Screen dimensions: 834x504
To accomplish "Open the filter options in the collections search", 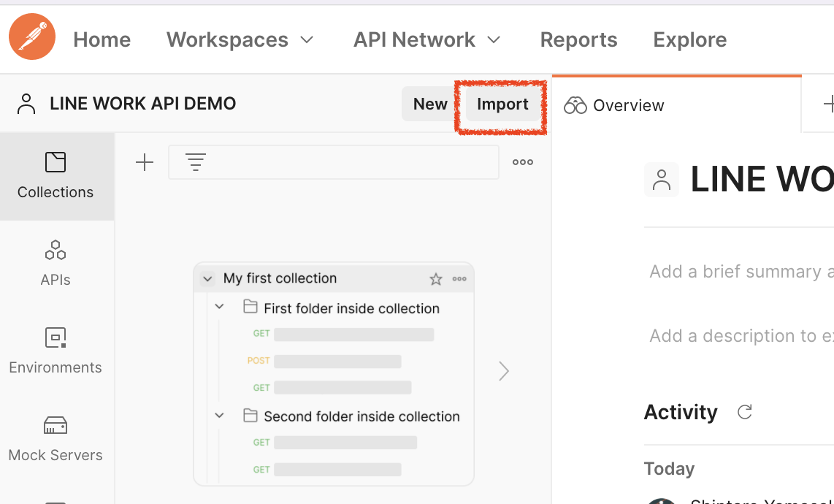I will [x=195, y=162].
